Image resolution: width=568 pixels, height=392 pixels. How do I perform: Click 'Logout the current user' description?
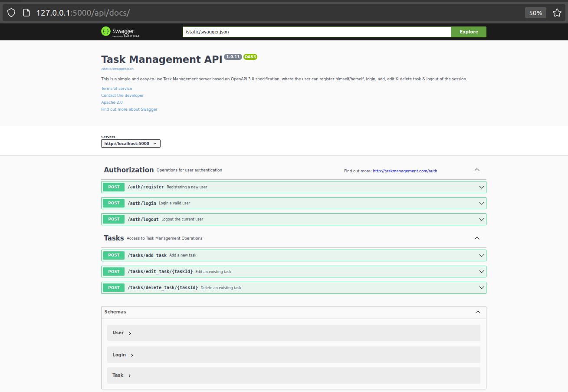182,219
